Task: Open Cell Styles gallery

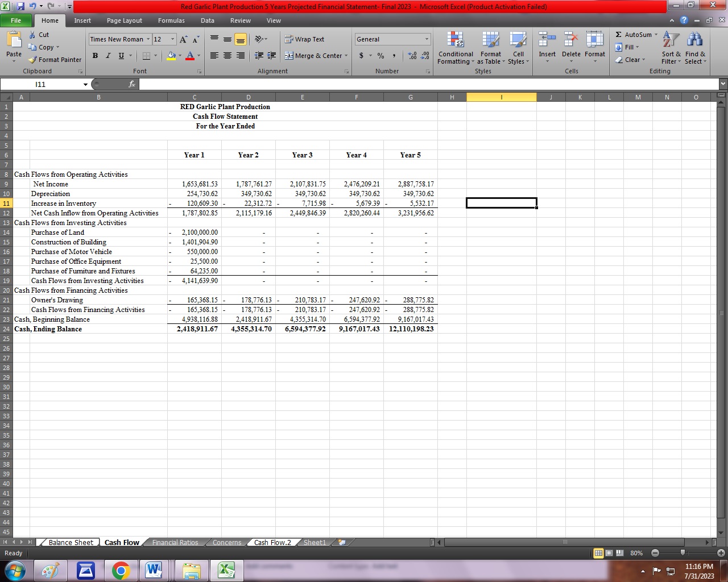Action: click(x=518, y=48)
